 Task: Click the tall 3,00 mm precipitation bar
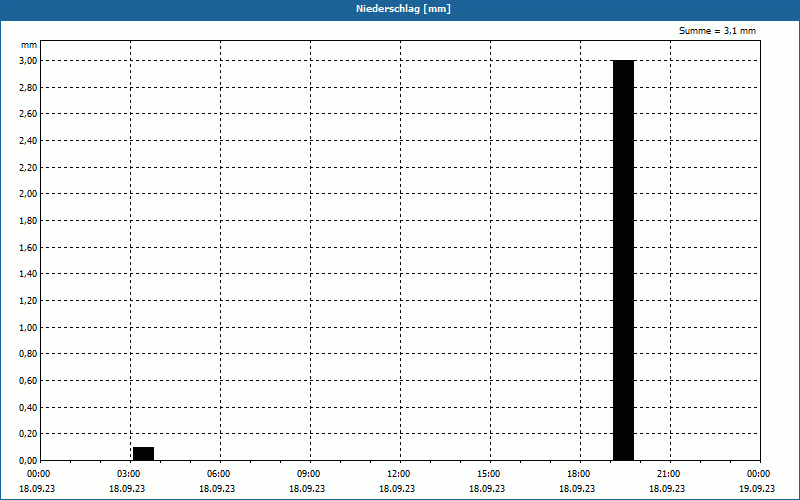point(623,260)
